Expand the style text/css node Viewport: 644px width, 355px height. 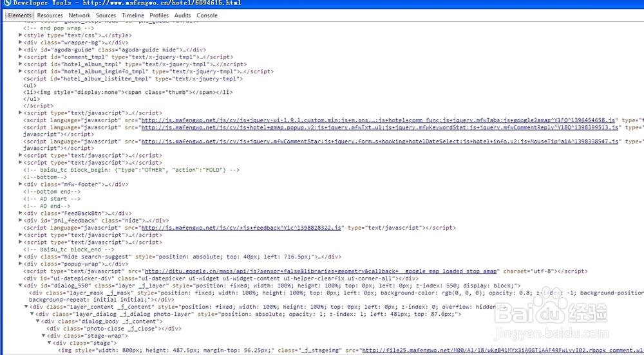(x=20, y=35)
